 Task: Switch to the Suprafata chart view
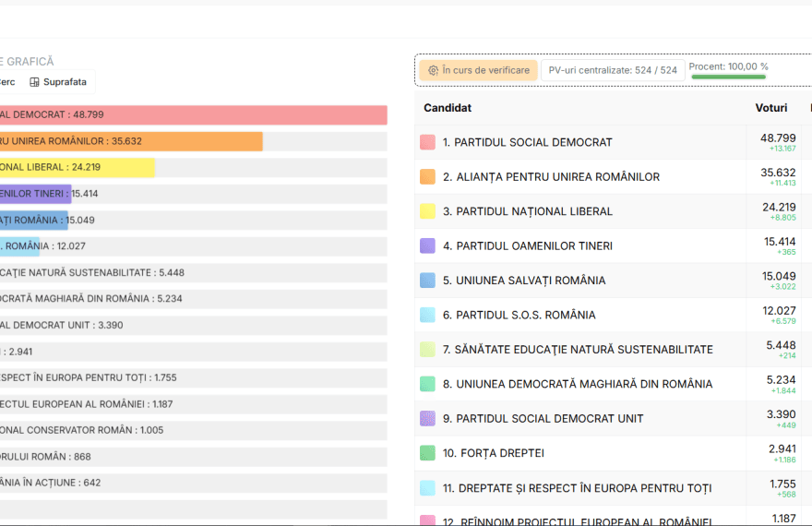pos(58,82)
